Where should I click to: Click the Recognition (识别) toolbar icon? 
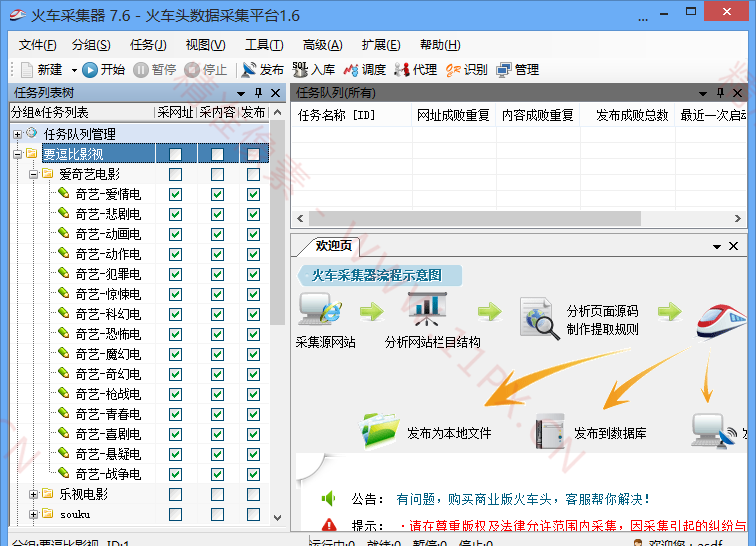coord(454,70)
